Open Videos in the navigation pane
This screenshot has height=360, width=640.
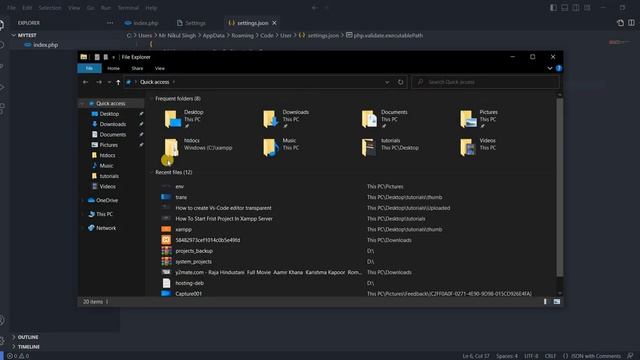[104, 187]
